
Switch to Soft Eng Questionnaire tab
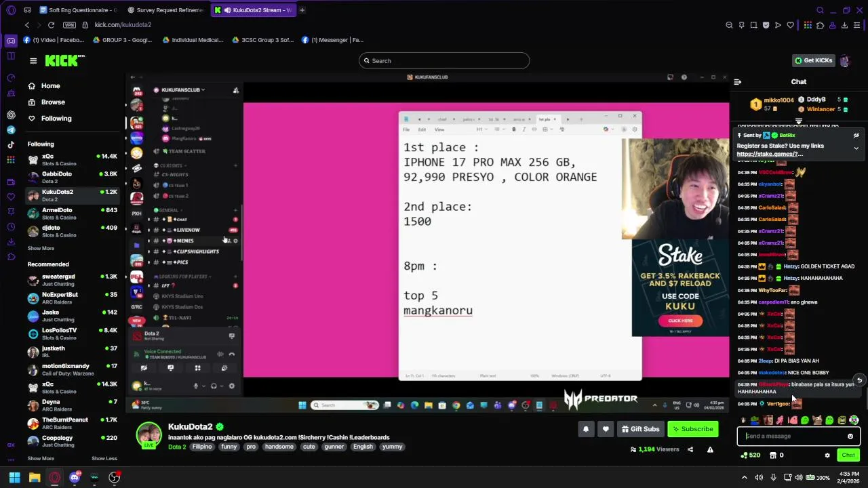coord(78,10)
